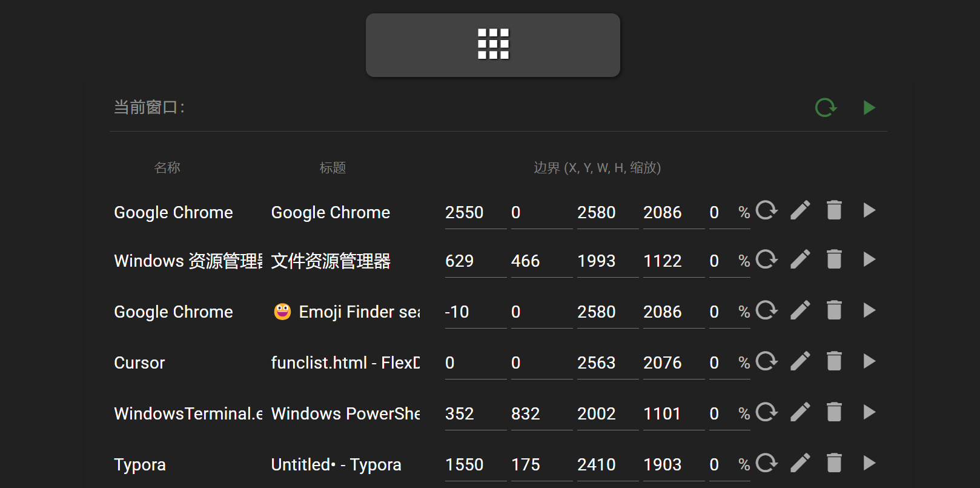
Task: Edit the first Google Chrome entry
Action: click(x=800, y=210)
